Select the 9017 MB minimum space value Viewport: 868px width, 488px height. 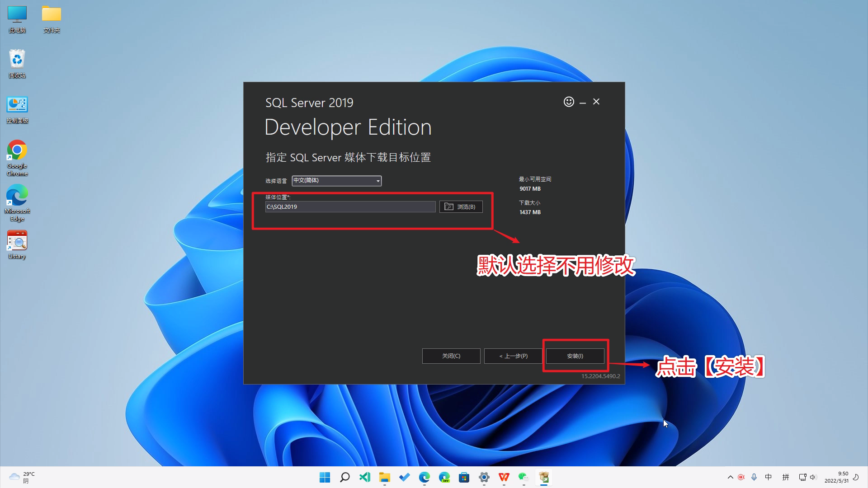point(530,189)
